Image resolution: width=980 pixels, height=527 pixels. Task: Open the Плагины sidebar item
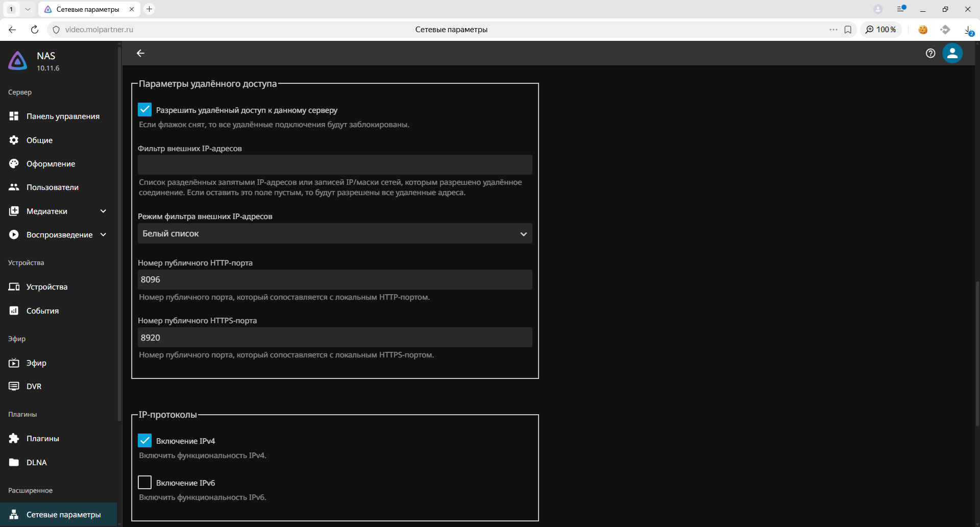click(43, 439)
